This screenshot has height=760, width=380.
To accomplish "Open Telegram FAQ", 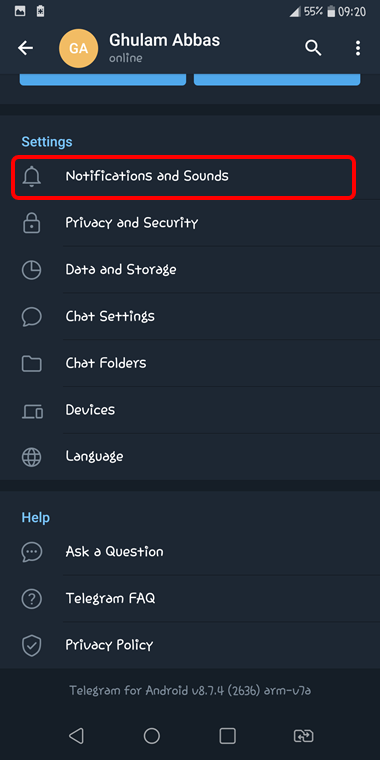I will 190,599.
